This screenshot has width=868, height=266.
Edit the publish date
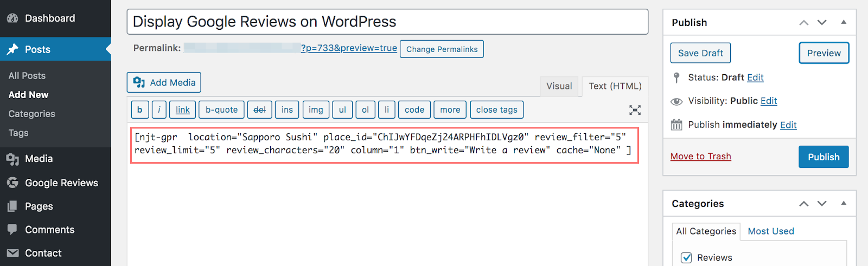click(x=788, y=125)
